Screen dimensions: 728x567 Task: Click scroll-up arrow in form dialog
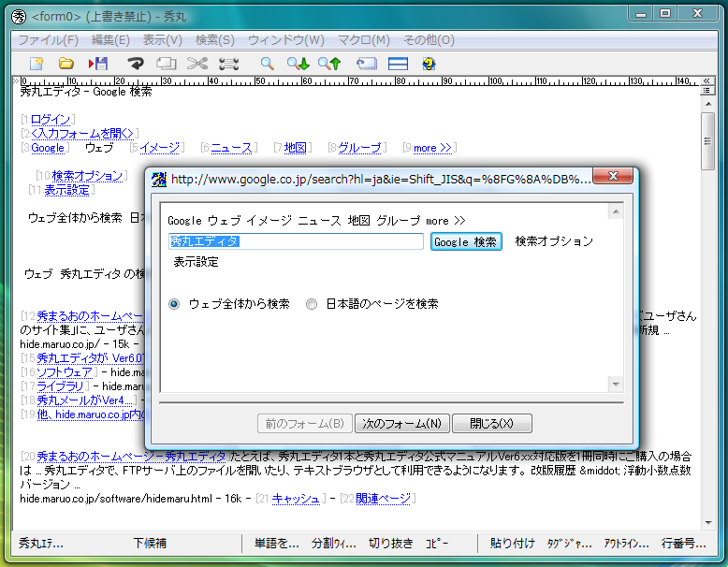616,212
